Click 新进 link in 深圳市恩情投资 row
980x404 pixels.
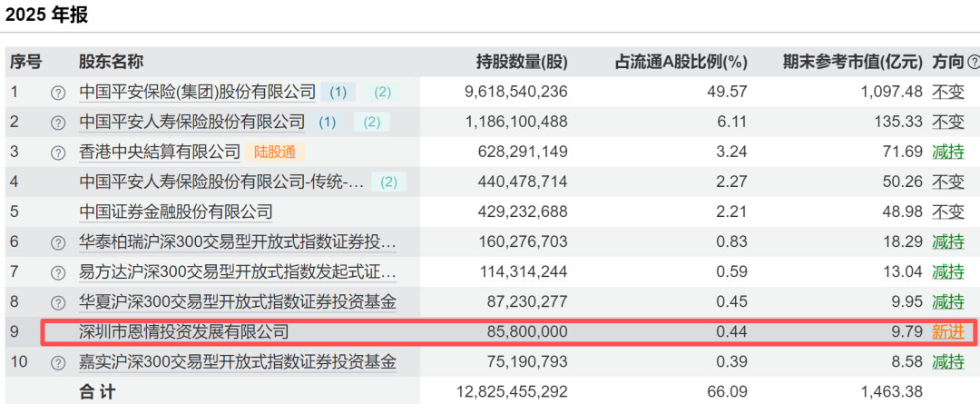pos(948,331)
